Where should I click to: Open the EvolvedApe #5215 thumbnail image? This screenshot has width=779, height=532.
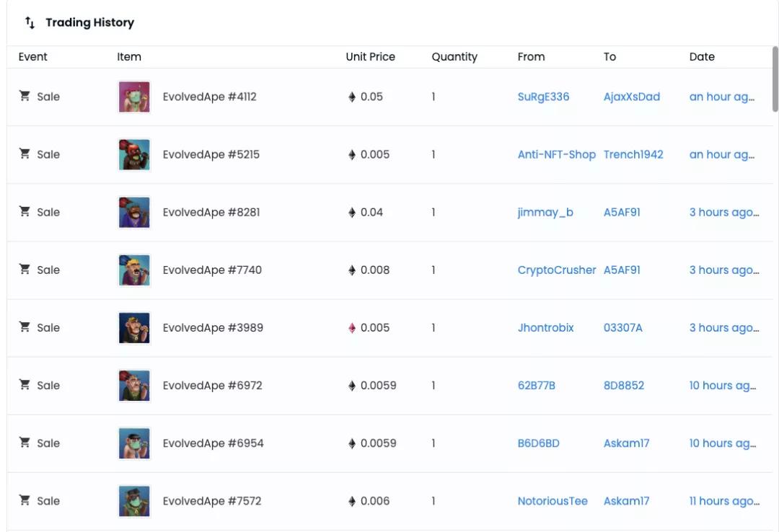134,154
